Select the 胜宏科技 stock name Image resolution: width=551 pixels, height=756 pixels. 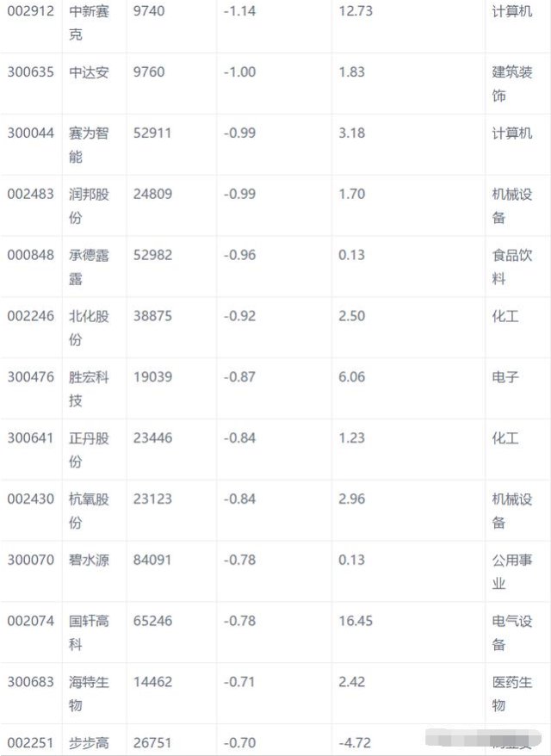[x=89, y=389]
